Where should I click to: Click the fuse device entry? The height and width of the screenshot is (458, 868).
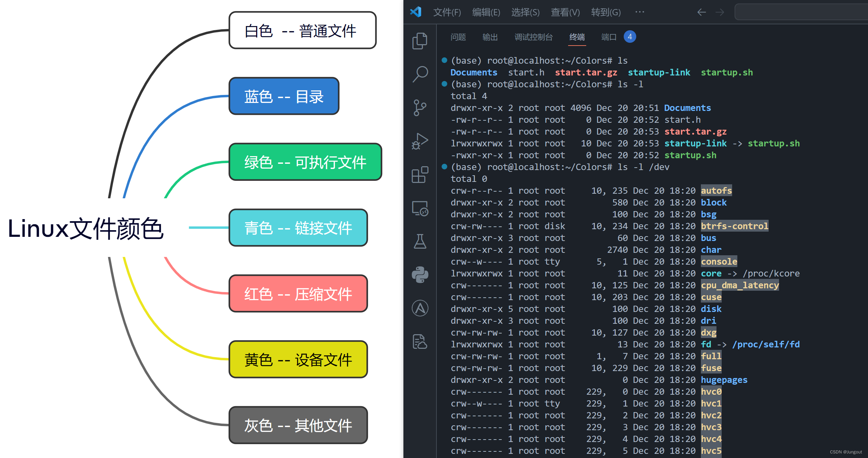click(x=711, y=368)
